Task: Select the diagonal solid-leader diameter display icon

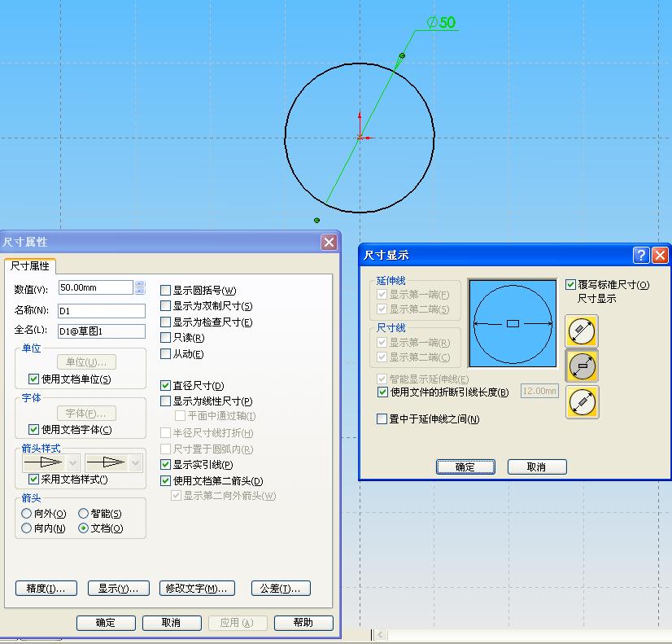Action: [x=582, y=331]
